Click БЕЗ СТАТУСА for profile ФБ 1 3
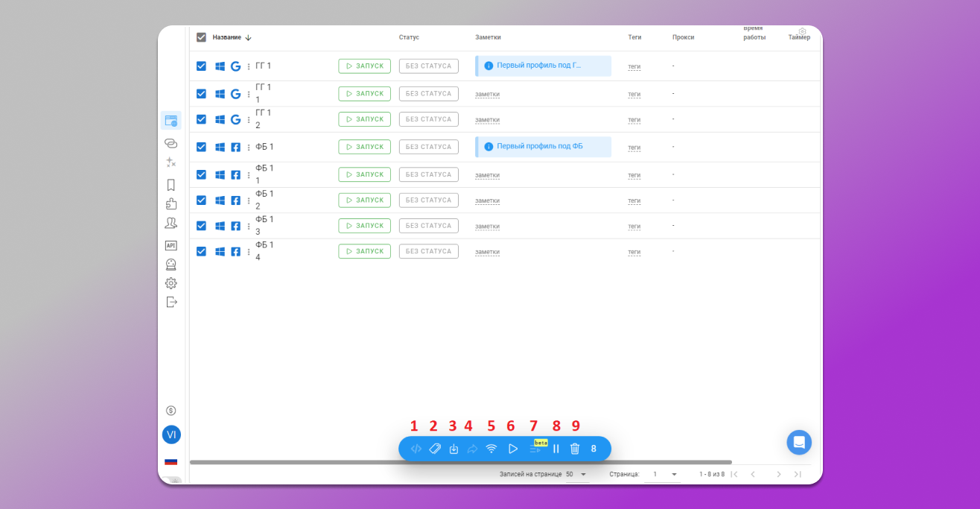Image resolution: width=980 pixels, height=509 pixels. coord(428,226)
